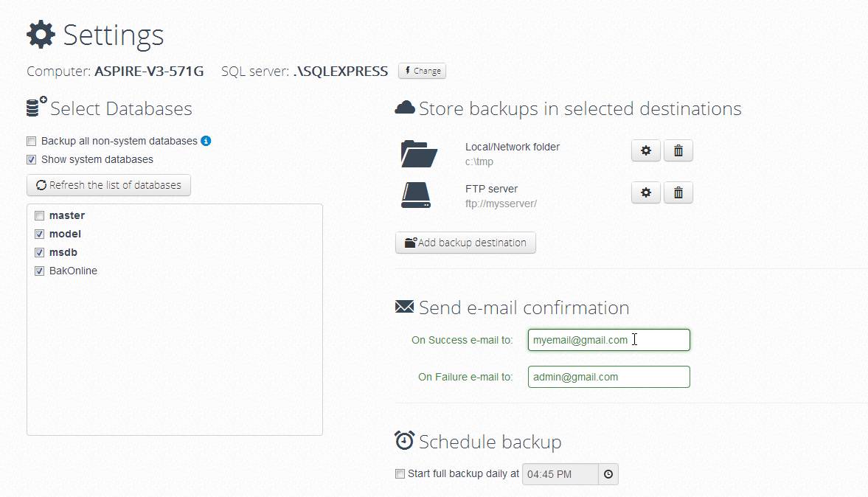Open settings for Local/Network folder destination
This screenshot has width=868, height=497.
coord(646,151)
